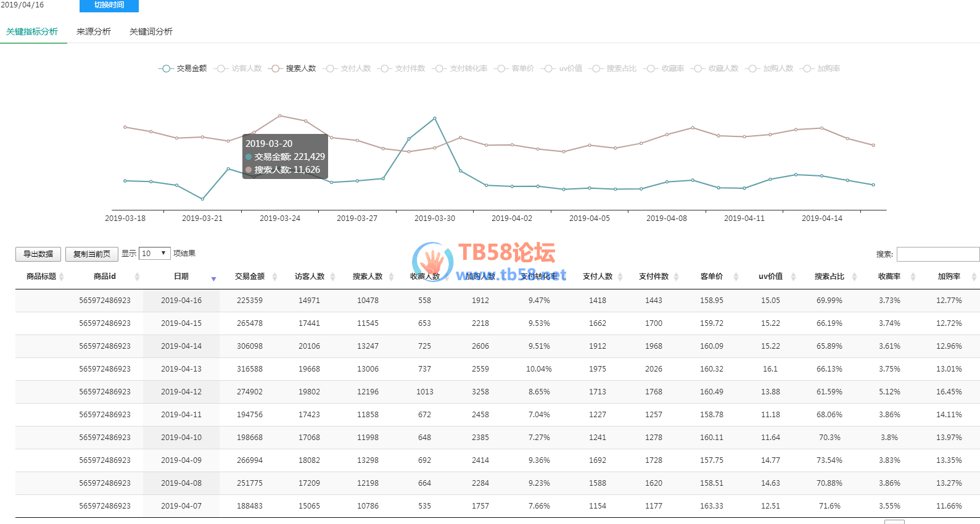
Task: Sort the 支付件数 column via its arrows
Action: pos(676,277)
